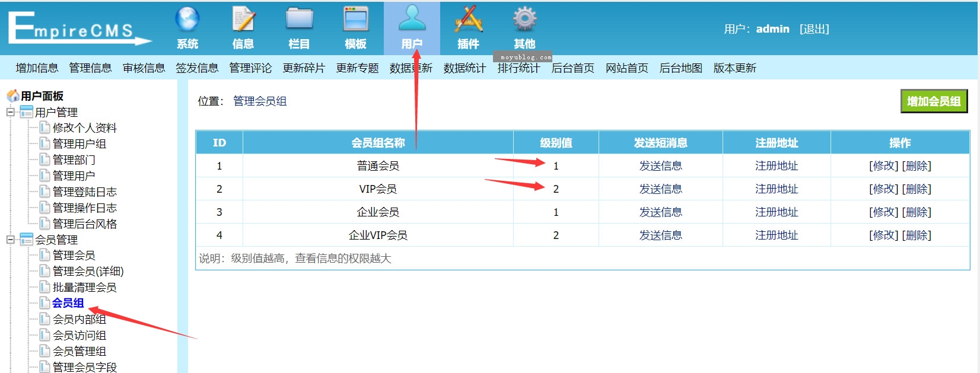The image size is (980, 373).
Task: Click page icon beside 管理部门
Action: click(44, 159)
